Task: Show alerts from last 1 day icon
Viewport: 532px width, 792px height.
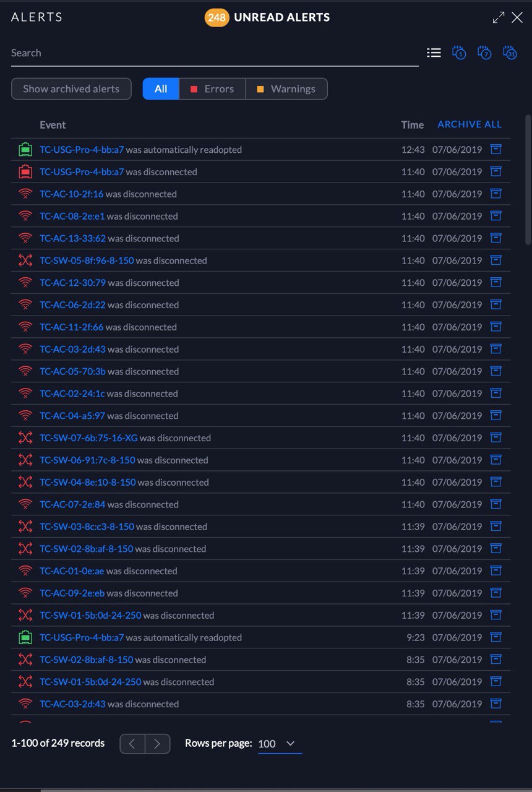Action: point(459,53)
